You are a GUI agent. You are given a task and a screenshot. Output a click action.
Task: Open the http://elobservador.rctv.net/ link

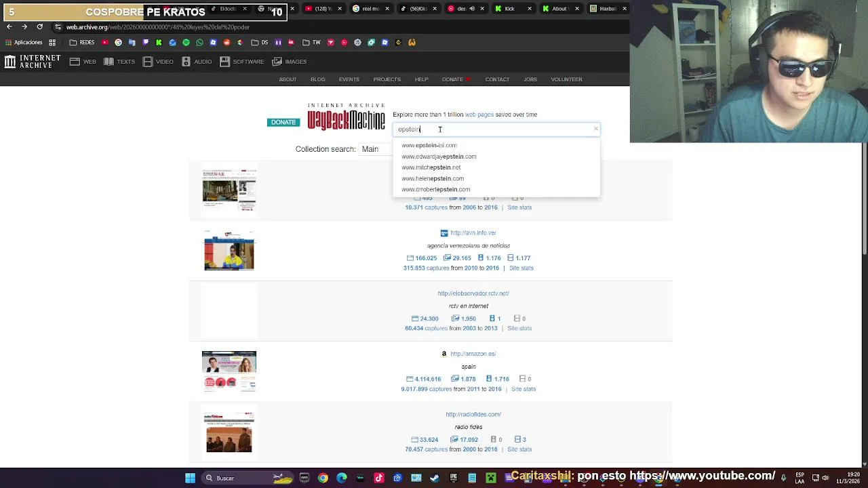click(473, 293)
